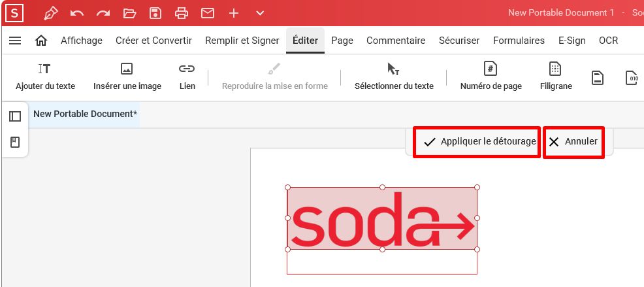Click the bottom-left crop handle

coord(287,249)
